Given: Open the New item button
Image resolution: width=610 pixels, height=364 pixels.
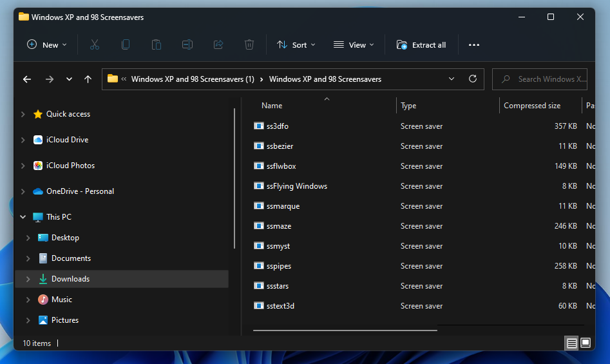Looking at the screenshot, I should [47, 44].
